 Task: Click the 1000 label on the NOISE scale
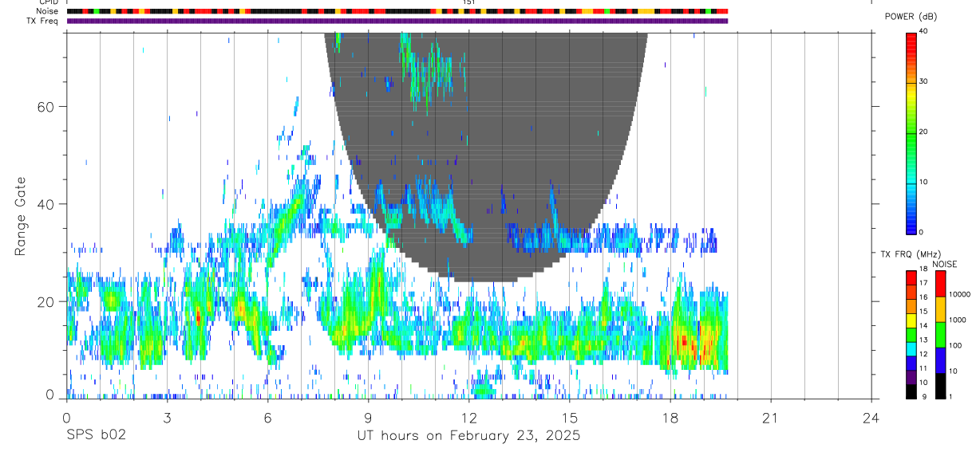tap(958, 320)
